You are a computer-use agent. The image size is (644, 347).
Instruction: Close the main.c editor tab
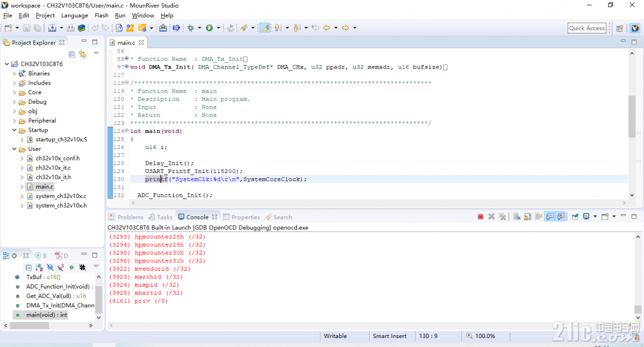(x=141, y=42)
